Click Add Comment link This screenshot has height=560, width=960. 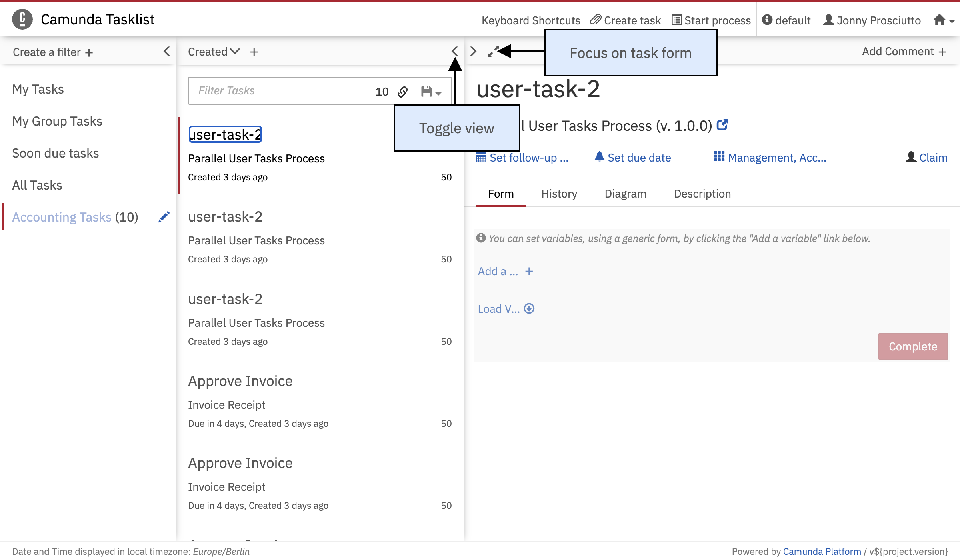pos(904,52)
